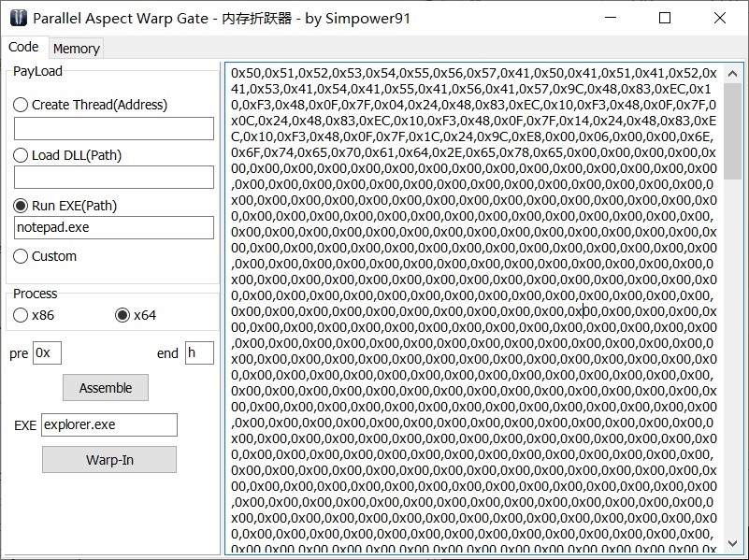Focus the Load DLL path input field
Viewport: 749px width, 560px height.
(x=114, y=177)
